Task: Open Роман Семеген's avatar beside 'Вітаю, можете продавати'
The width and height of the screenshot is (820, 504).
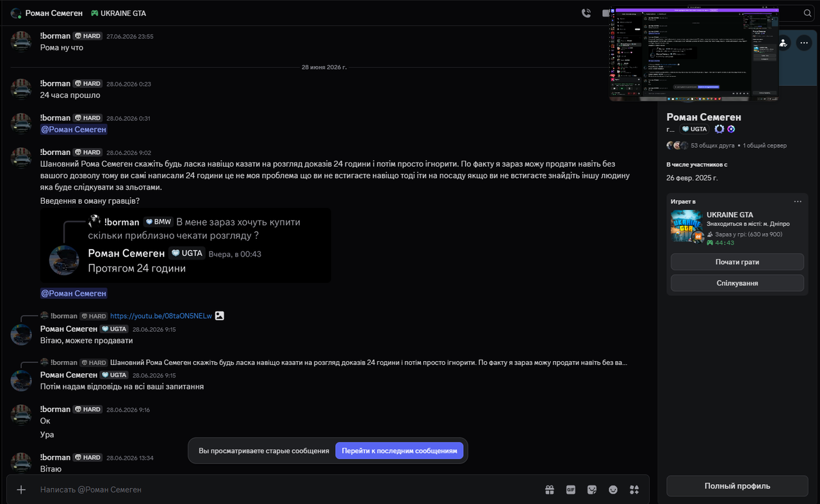Action: click(x=21, y=334)
